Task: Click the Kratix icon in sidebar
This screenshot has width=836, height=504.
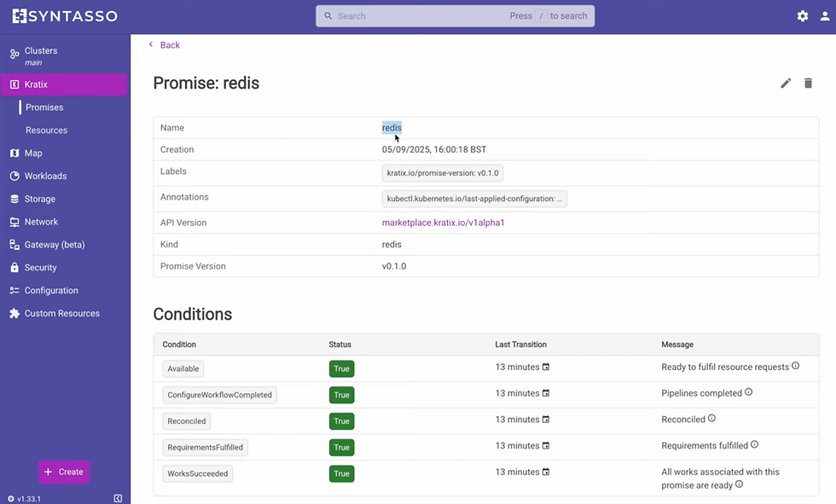Action: click(x=15, y=84)
